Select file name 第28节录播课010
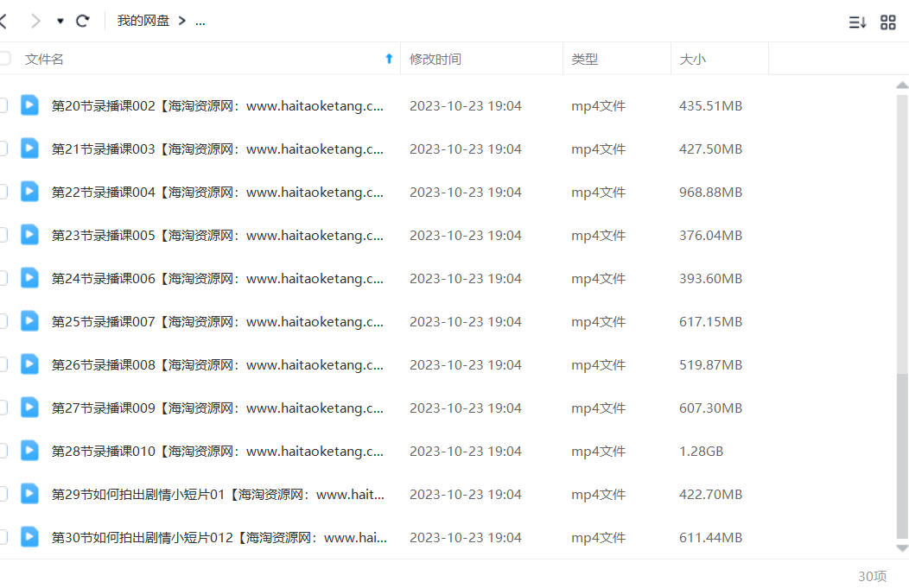 tap(218, 452)
